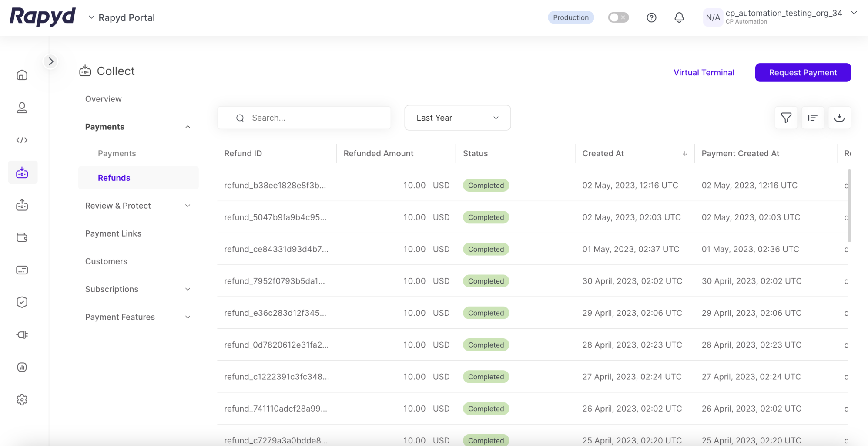Open the notifications bell
The height and width of the screenshot is (446, 868).
[679, 17]
